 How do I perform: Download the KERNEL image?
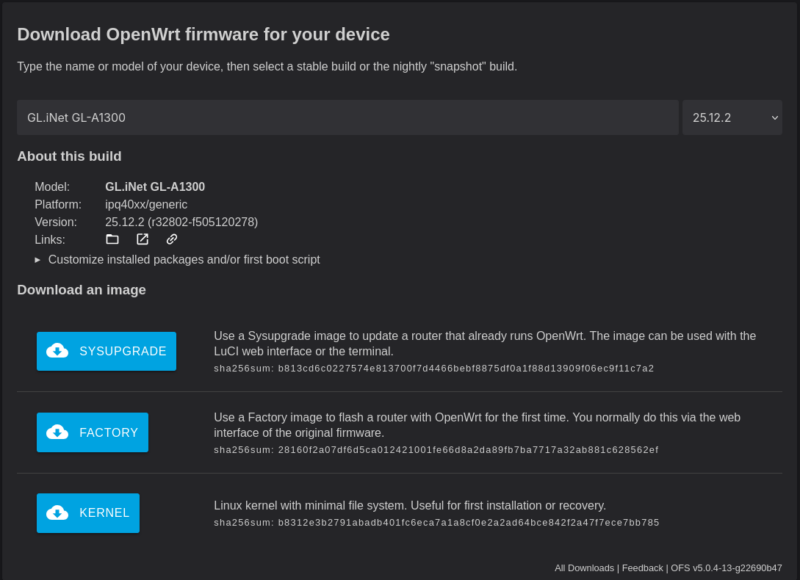[88, 513]
